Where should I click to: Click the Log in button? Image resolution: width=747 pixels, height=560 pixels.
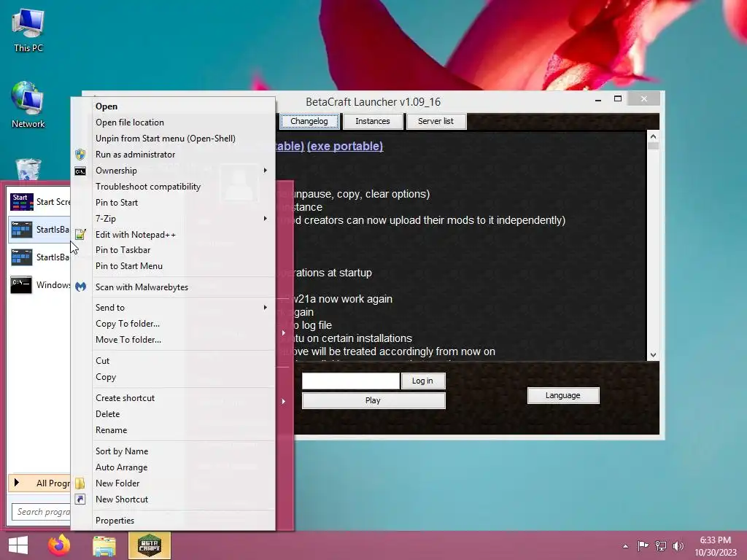coord(422,381)
